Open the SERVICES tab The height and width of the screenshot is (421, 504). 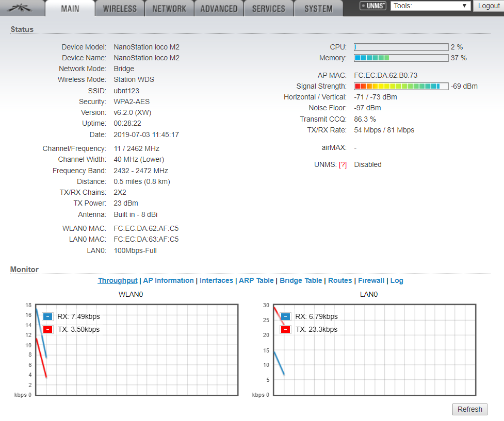click(269, 8)
